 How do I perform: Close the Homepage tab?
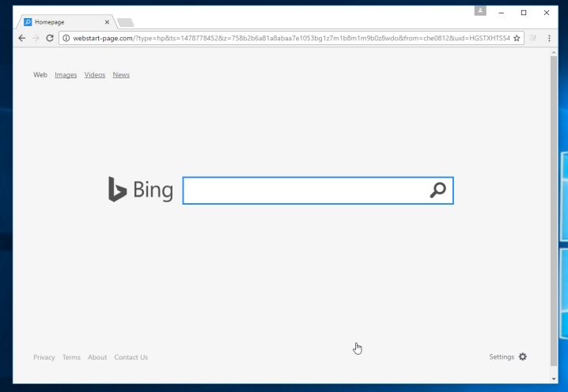coord(107,22)
